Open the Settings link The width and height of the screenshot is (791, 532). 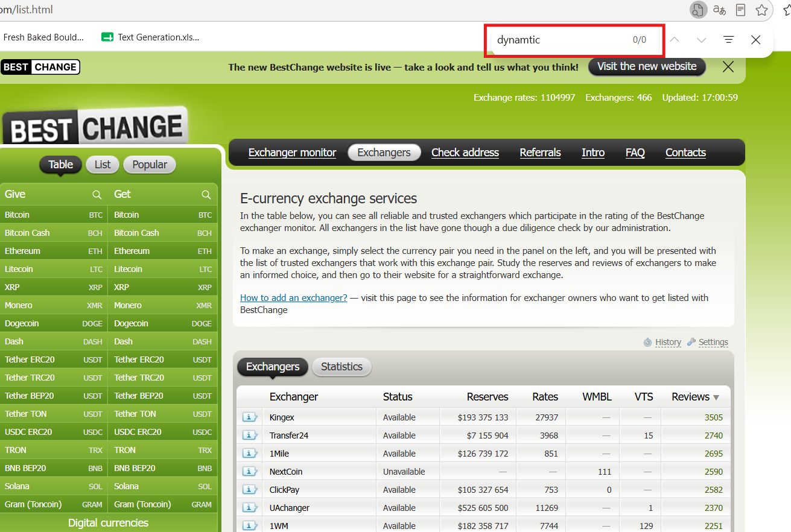click(713, 342)
